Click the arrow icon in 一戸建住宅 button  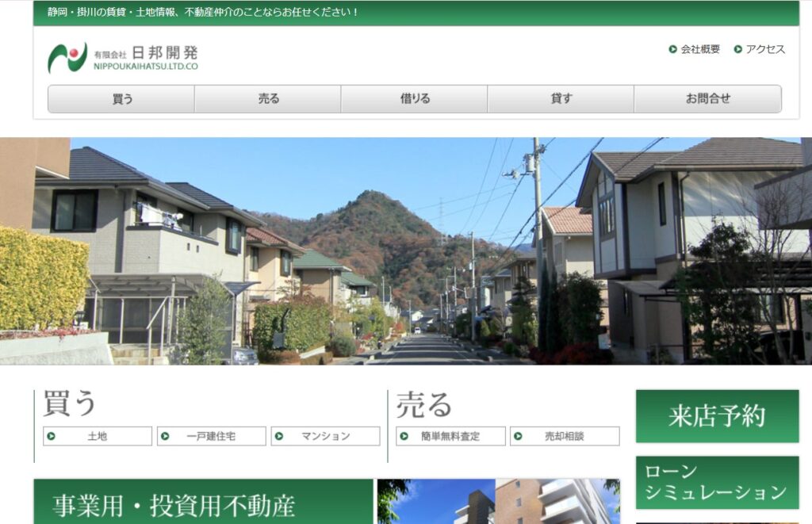coord(166,436)
